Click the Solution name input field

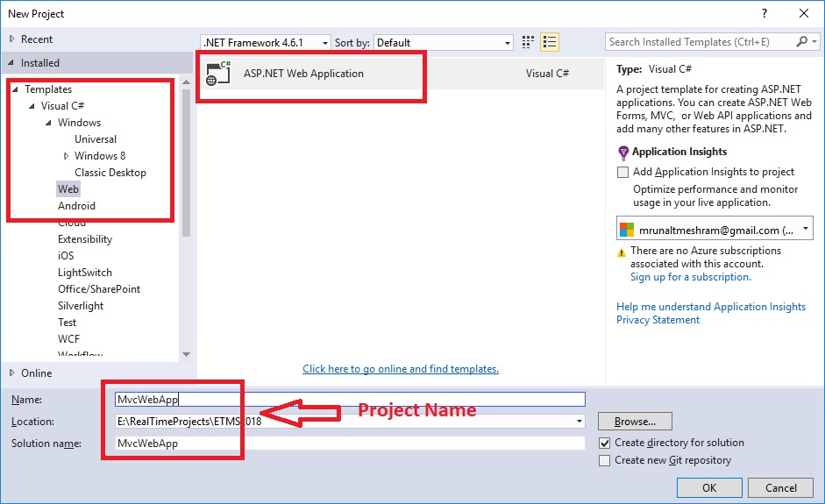[x=350, y=444]
